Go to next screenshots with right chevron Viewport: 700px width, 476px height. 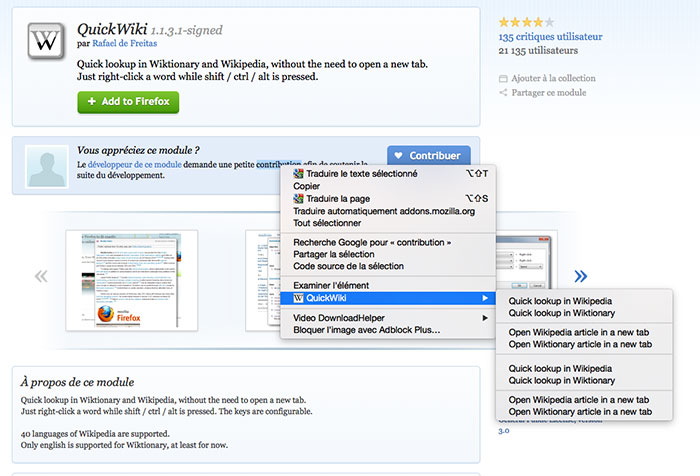[580, 276]
